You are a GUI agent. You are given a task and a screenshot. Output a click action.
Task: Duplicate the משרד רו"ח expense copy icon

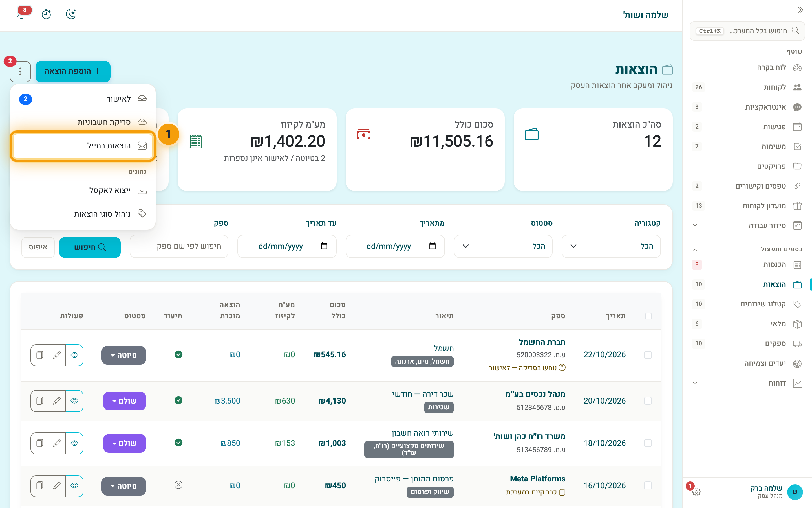click(39, 443)
